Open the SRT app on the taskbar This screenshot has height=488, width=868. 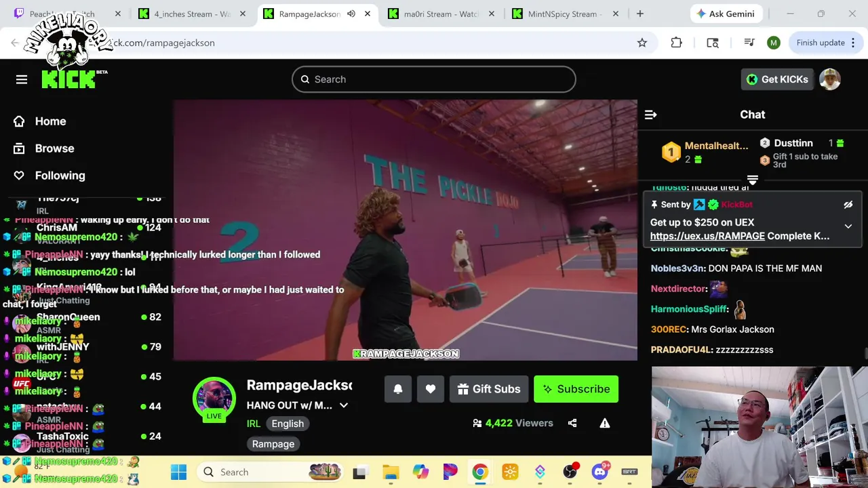(x=629, y=472)
